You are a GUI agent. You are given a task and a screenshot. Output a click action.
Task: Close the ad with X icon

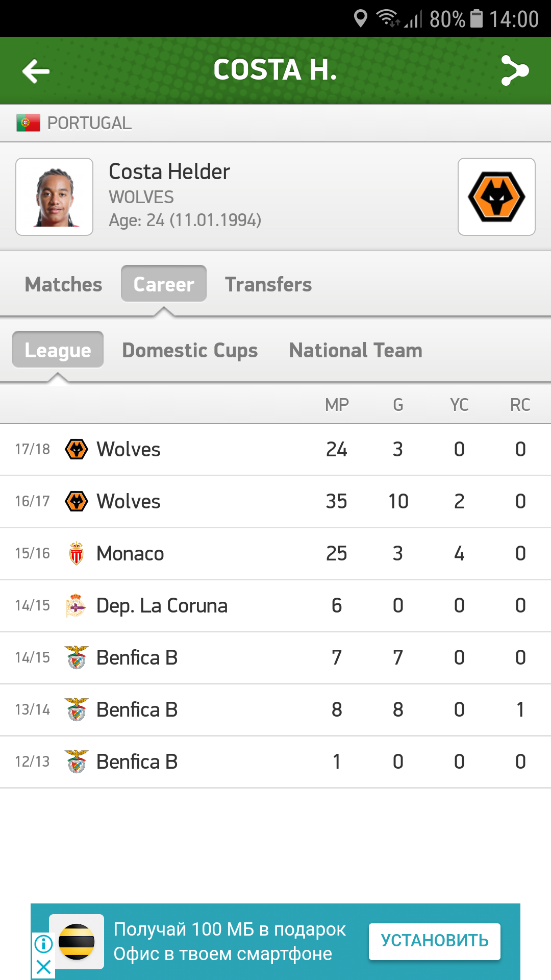pos(44,966)
